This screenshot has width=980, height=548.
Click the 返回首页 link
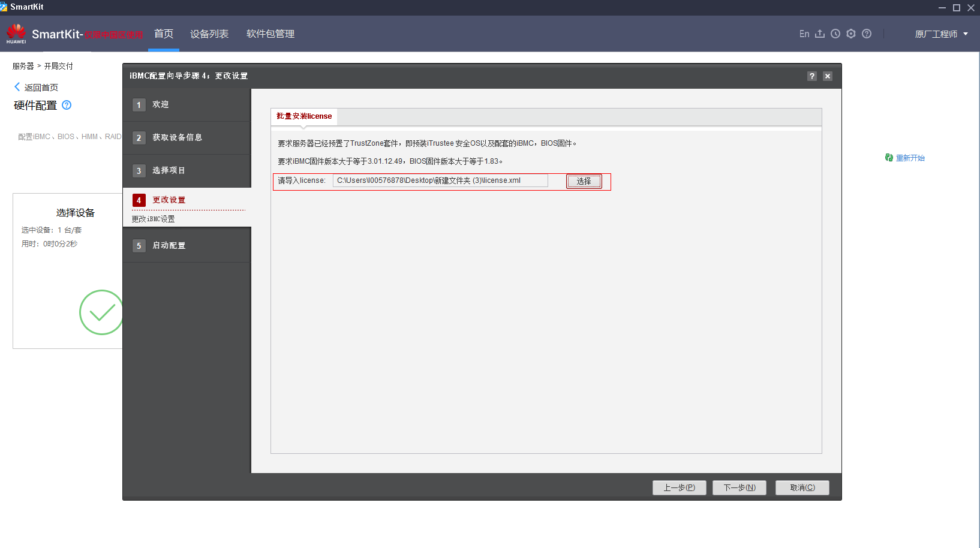[x=41, y=88]
